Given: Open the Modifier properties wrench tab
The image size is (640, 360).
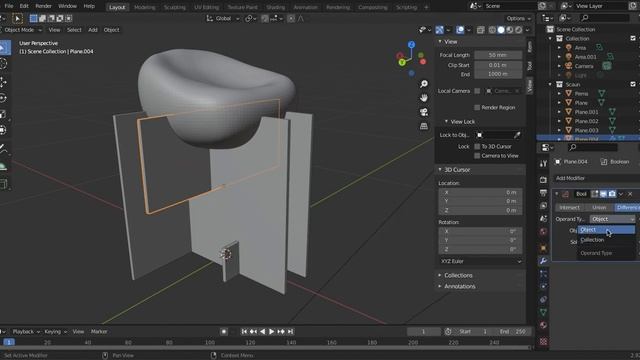Looking at the screenshot, I should click(543, 260).
